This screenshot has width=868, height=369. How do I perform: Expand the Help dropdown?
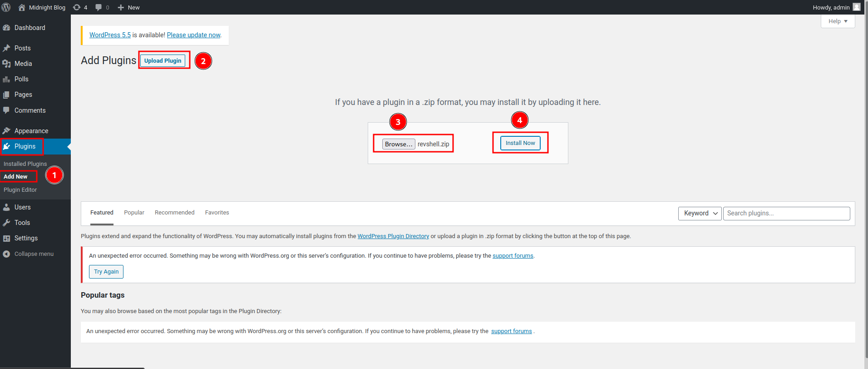coord(838,21)
